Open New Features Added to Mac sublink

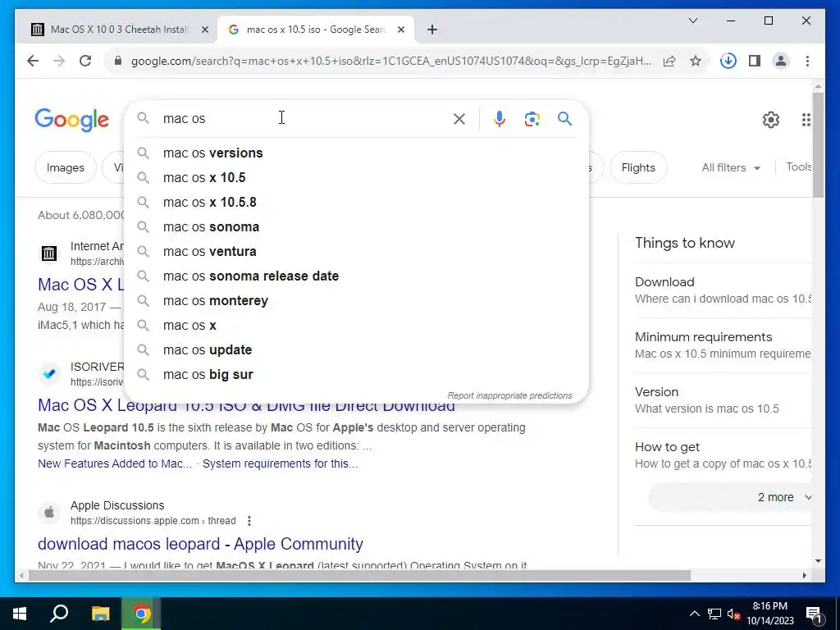pos(115,463)
